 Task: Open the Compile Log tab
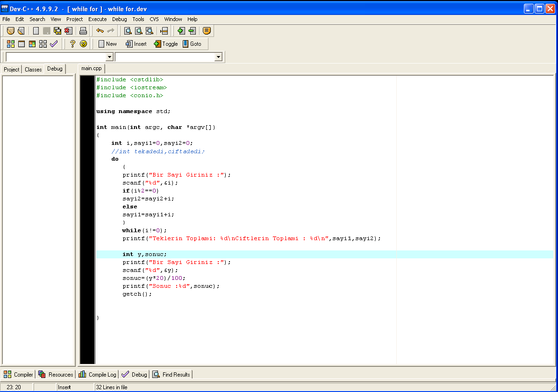(98, 375)
